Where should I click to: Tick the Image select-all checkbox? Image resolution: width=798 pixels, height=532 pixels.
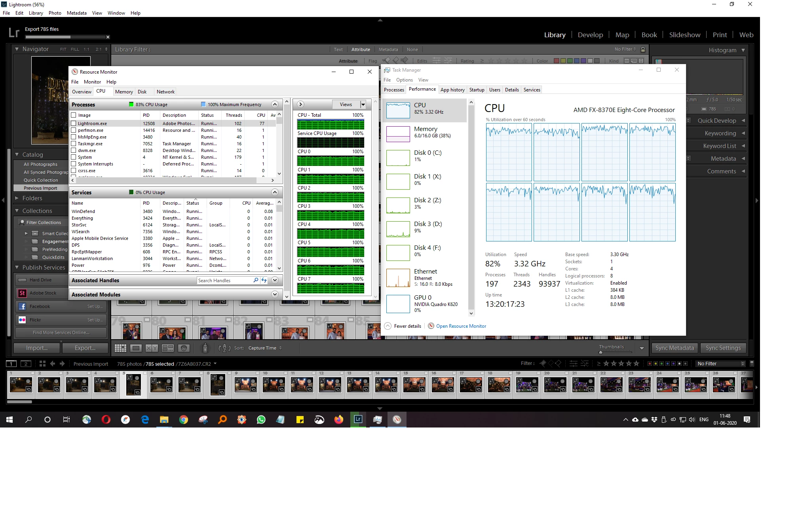[74, 115]
